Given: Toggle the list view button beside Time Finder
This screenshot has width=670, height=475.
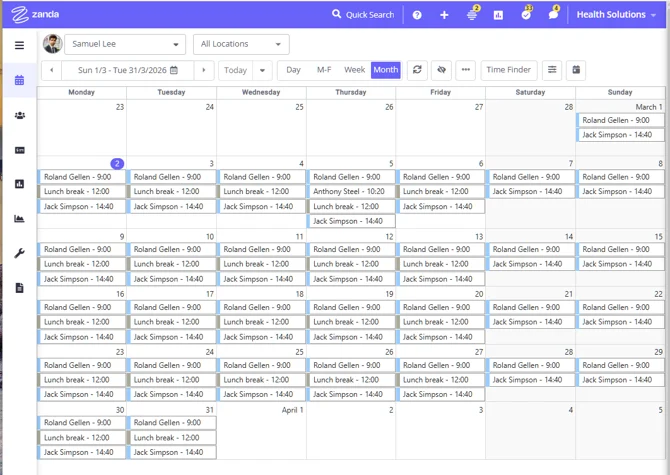Looking at the screenshot, I should tap(552, 70).
